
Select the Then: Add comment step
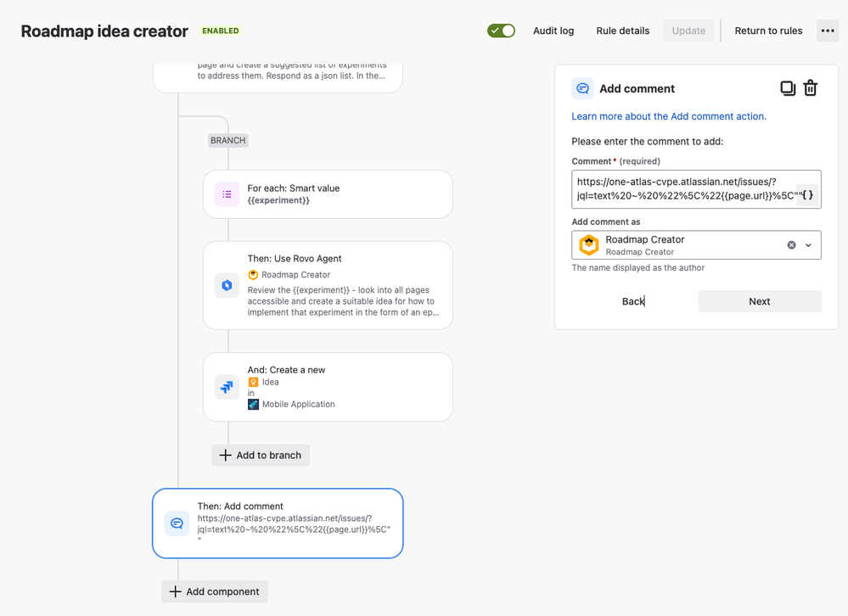tap(278, 523)
